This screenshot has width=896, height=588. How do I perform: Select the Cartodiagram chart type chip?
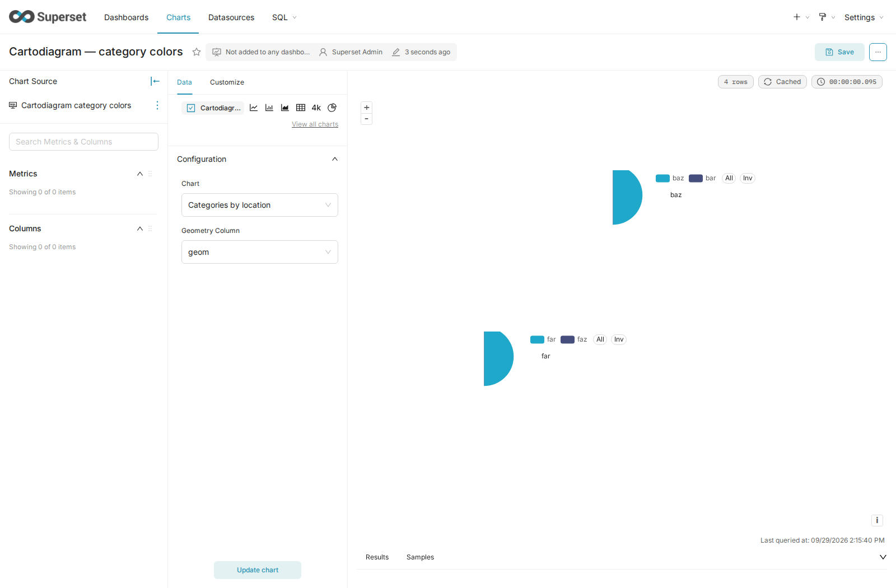pos(213,108)
